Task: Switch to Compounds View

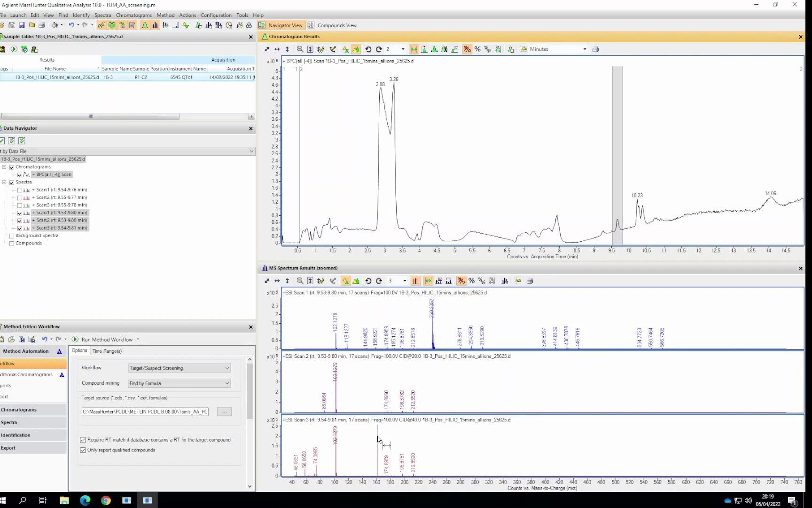Action: pyautogui.click(x=332, y=25)
